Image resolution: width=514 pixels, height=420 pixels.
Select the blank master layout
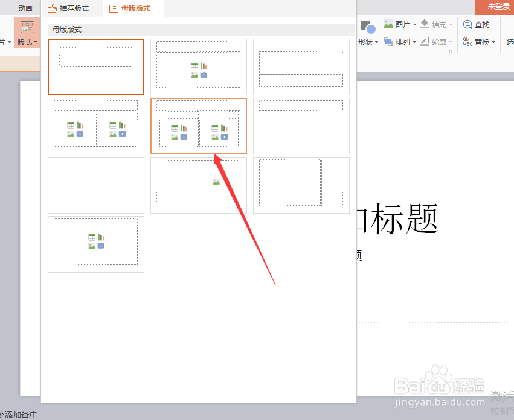pos(95,185)
